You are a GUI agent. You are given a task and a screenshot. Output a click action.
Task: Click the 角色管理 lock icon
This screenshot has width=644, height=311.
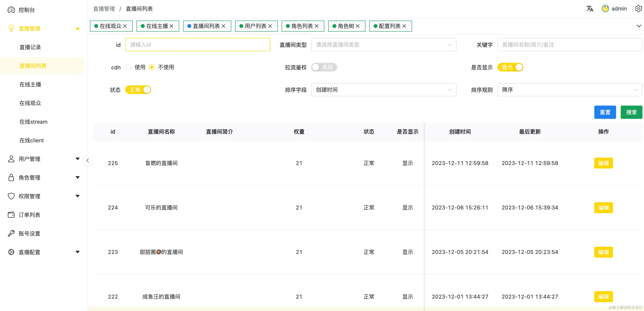click(11, 177)
